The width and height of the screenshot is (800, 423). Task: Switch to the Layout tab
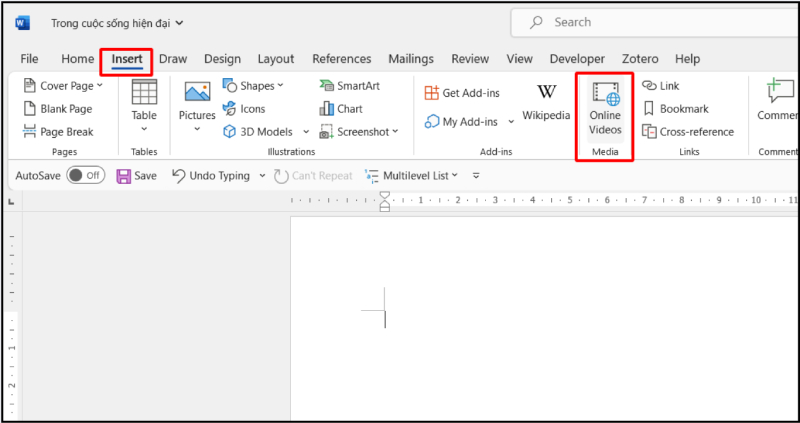[276, 59]
